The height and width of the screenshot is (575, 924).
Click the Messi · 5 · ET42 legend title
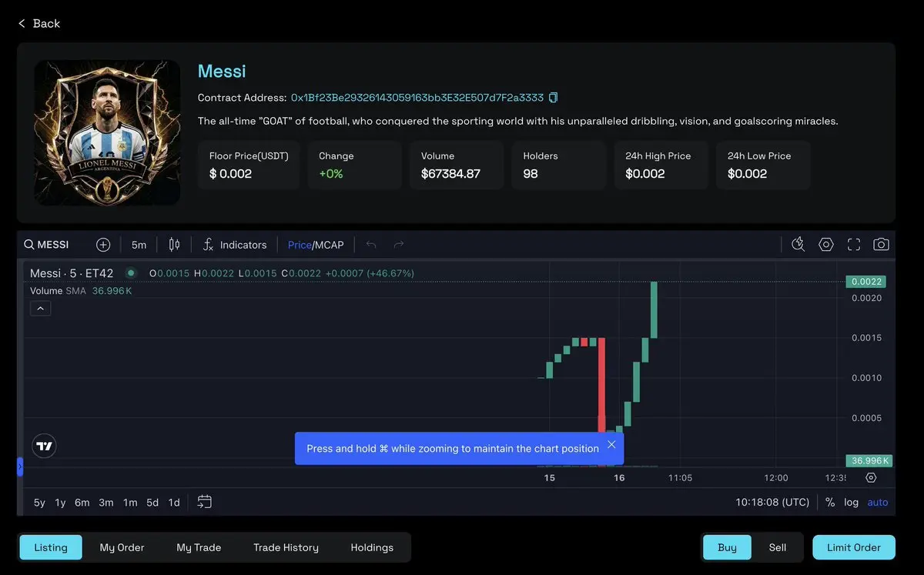pos(72,273)
